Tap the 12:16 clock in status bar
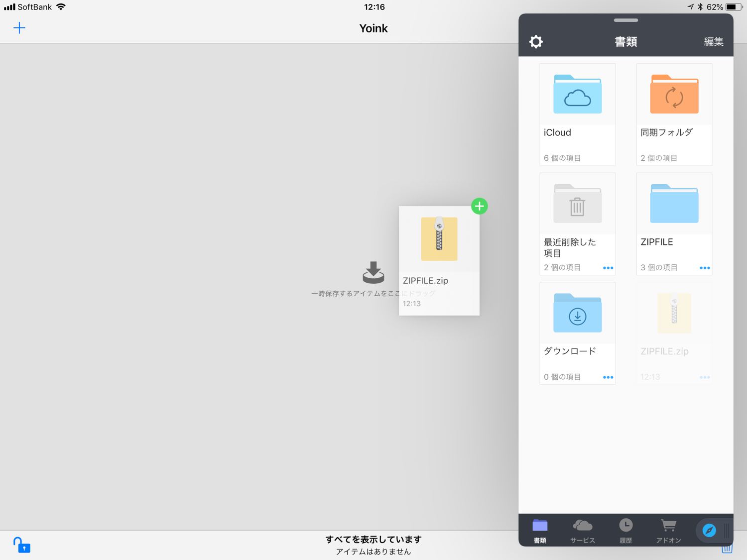This screenshot has height=560, width=747. point(374,7)
